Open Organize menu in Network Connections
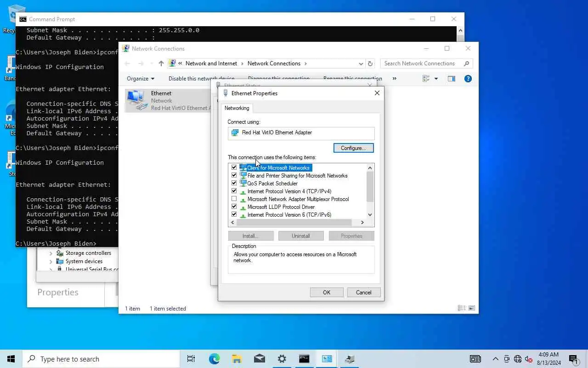This screenshot has width=588, height=368. pyautogui.click(x=141, y=79)
